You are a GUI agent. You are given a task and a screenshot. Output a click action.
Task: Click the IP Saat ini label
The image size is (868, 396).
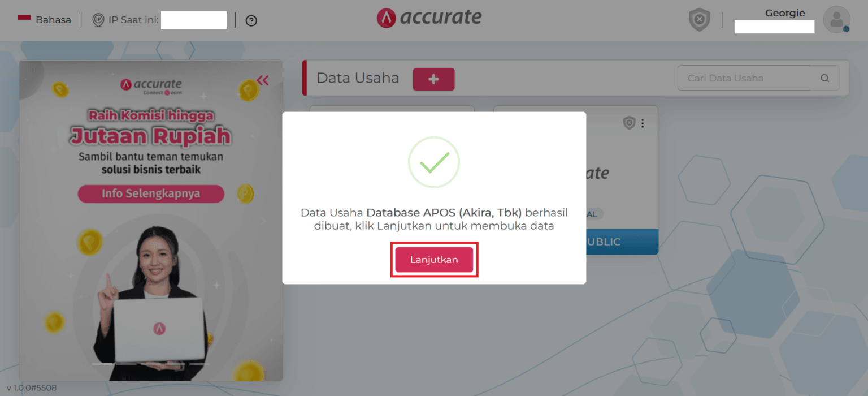click(x=134, y=20)
